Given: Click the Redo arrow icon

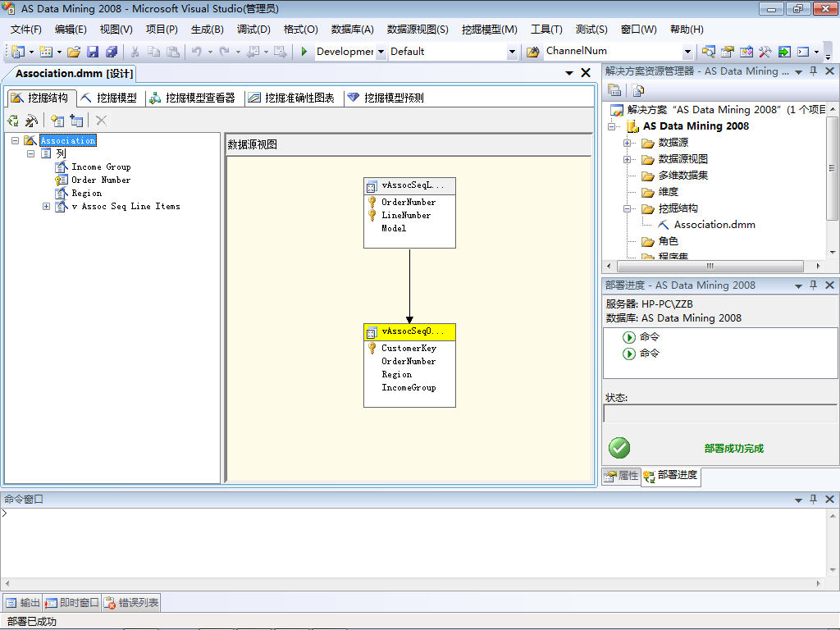Looking at the screenshot, I should coord(225,52).
